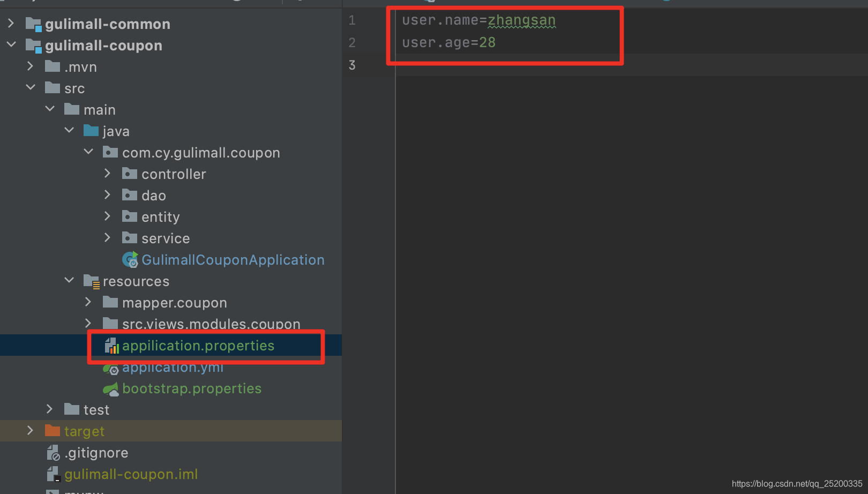Collapse the com.cy.gulimall.coupon package
This screenshot has width=868, height=494.
coord(88,152)
